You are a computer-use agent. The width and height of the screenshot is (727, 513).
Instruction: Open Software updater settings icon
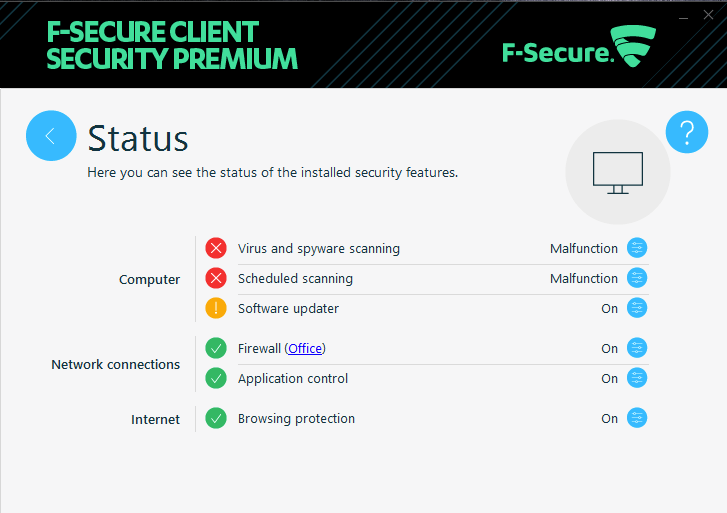click(x=637, y=308)
